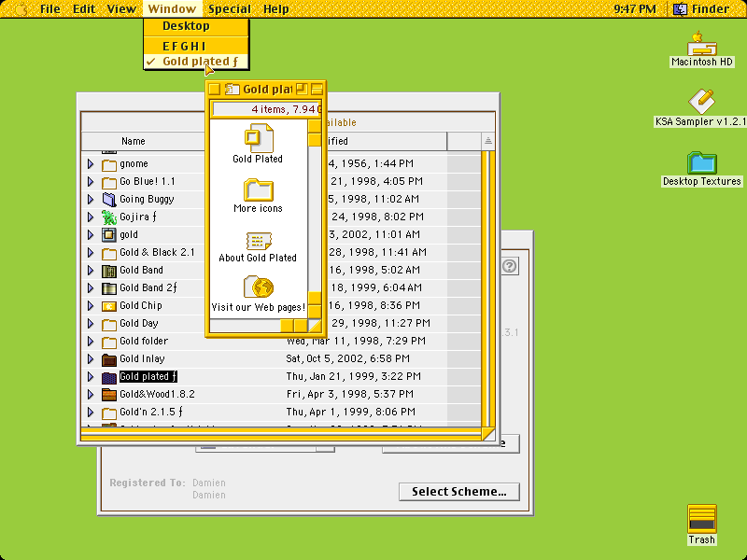Expand the Go Blue! 1.1 disclosure triangle
The width and height of the screenshot is (747, 560).
click(91, 181)
